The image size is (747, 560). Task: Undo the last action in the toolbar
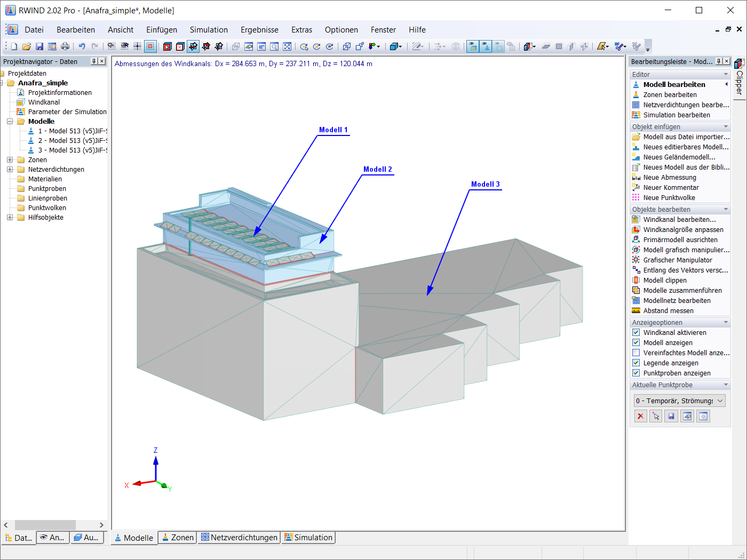tap(82, 46)
